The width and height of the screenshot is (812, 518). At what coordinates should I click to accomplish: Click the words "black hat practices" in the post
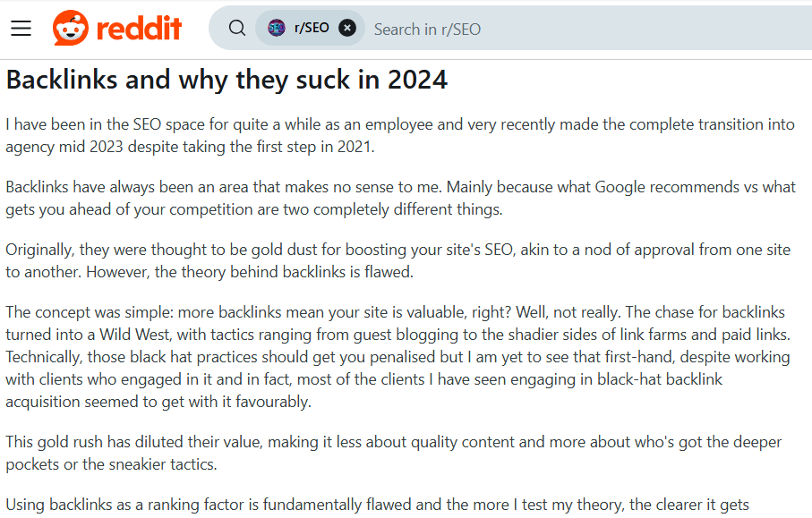tap(193, 357)
